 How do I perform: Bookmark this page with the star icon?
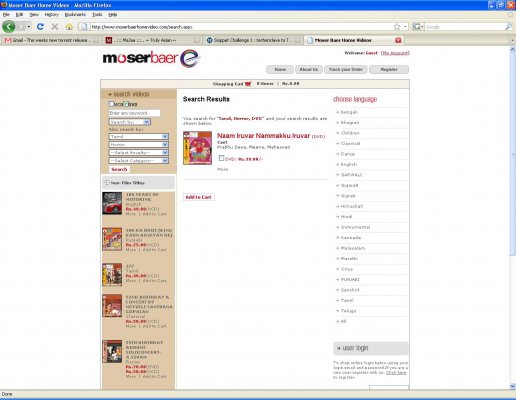397,27
